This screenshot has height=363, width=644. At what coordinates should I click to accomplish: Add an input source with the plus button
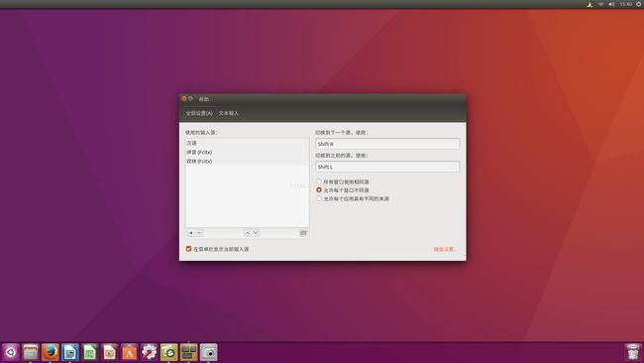[191, 233]
